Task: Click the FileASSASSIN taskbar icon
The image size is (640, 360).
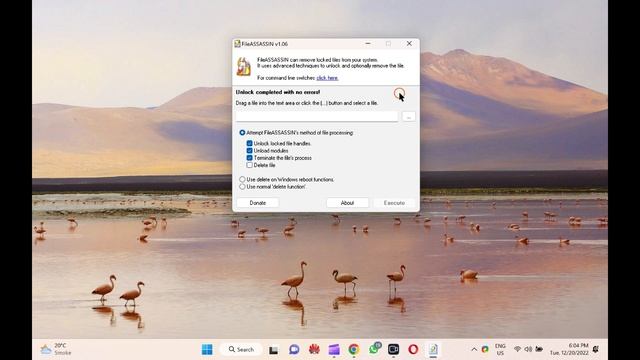Action: point(433,349)
